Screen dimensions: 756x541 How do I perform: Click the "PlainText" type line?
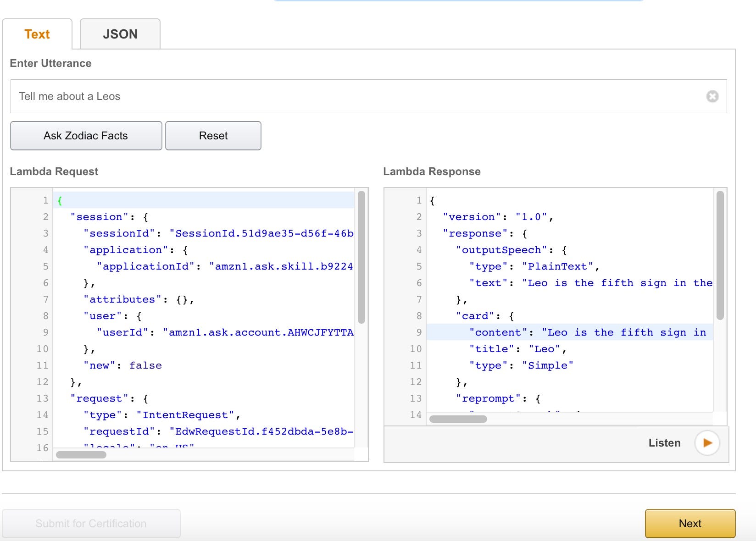[534, 266]
